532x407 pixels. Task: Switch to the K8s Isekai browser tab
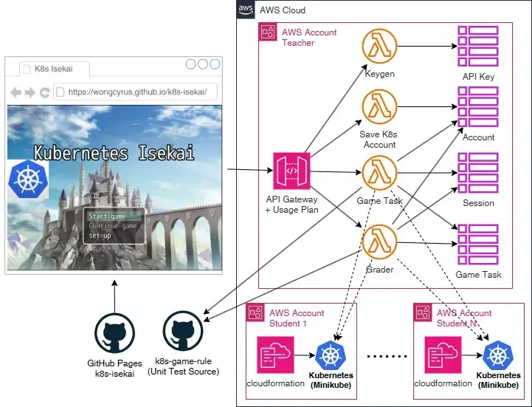(55, 69)
